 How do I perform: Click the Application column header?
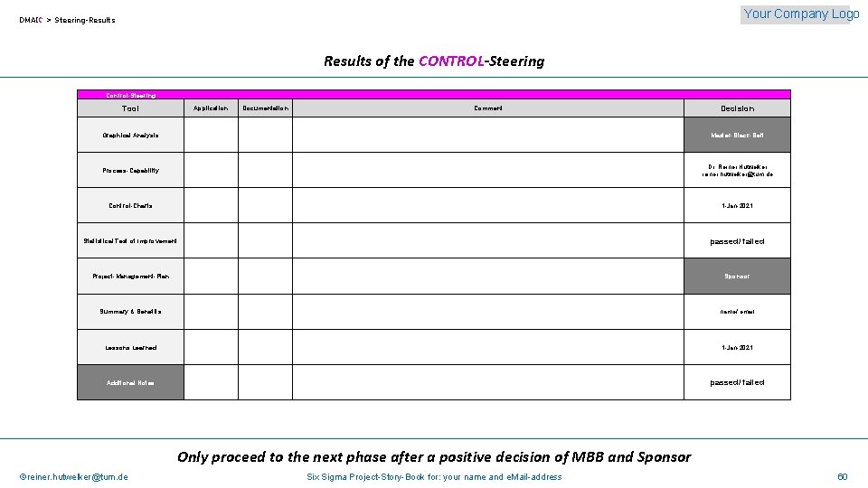point(211,108)
